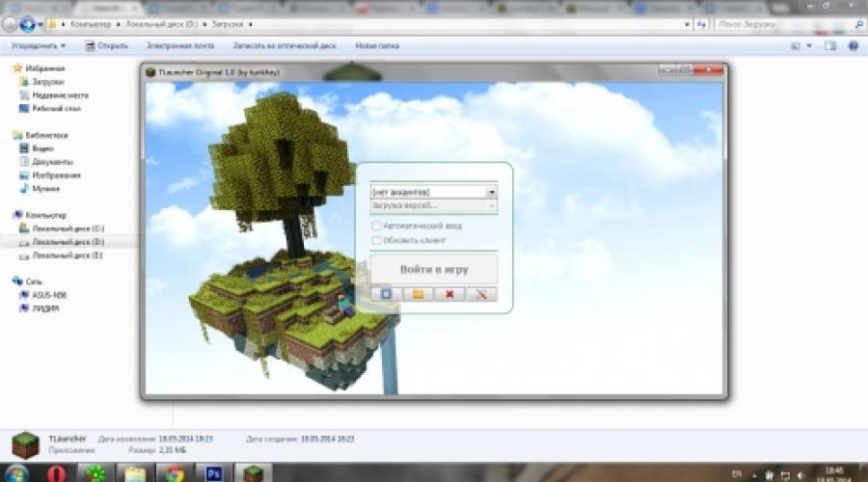Click Компьютер in the address breadcrumb
The image size is (868, 482).
click(x=91, y=24)
